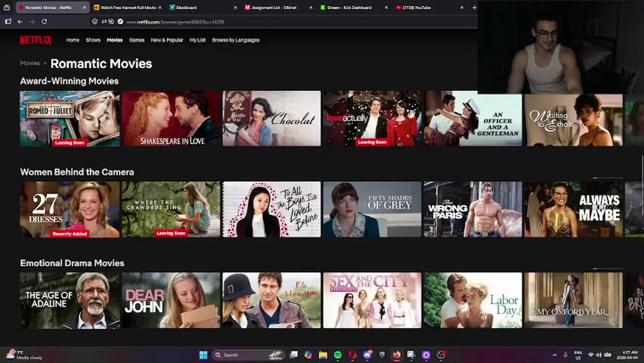Open The Wrong Paris thumbnail
This screenshot has width=644, height=363.
click(x=473, y=209)
